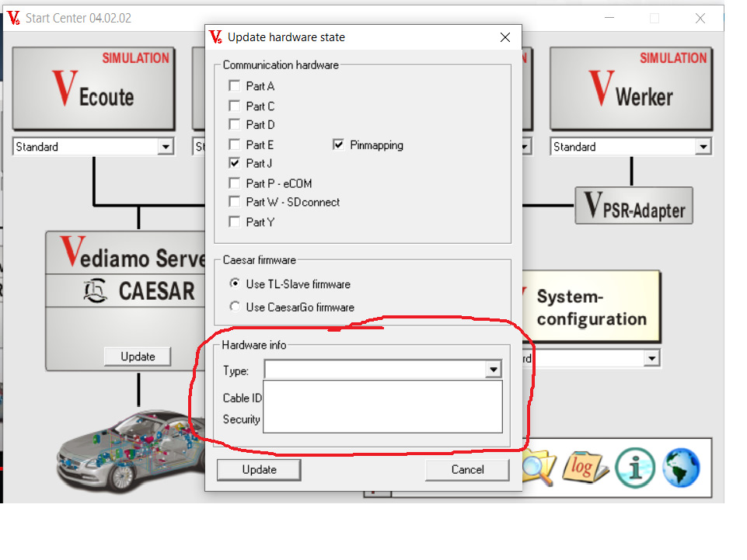Enable the Part A checkbox
Screen dimensions: 747x560
(x=235, y=86)
